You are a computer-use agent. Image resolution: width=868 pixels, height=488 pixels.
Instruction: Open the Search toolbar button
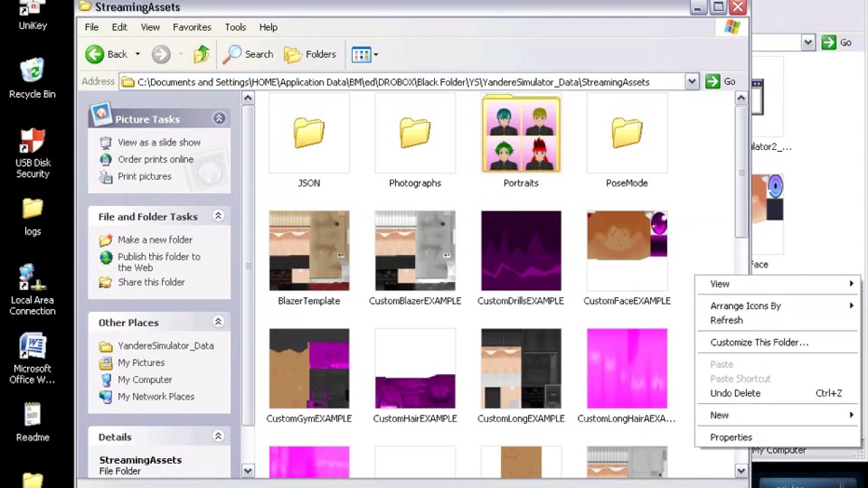click(x=248, y=54)
